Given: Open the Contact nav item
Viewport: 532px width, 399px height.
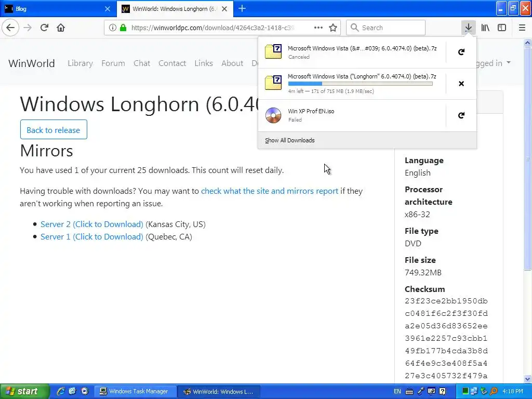Looking at the screenshot, I should pyautogui.click(x=172, y=63).
